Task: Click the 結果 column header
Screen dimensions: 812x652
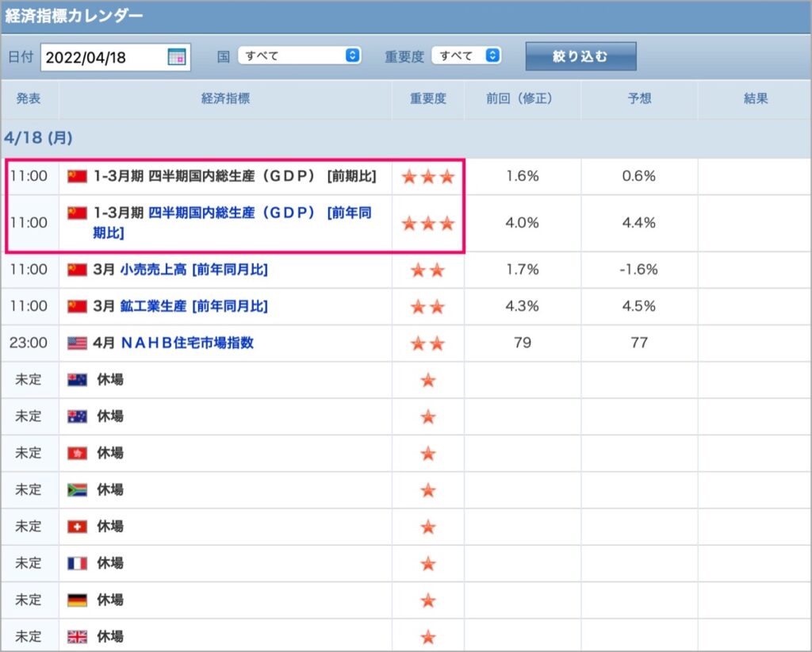Action: 755,98
